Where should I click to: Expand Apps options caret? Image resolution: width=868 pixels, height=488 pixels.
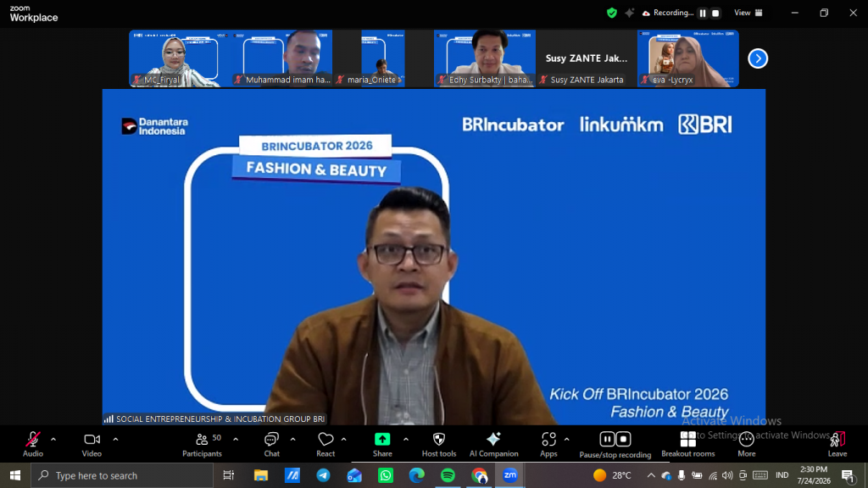[566, 440]
